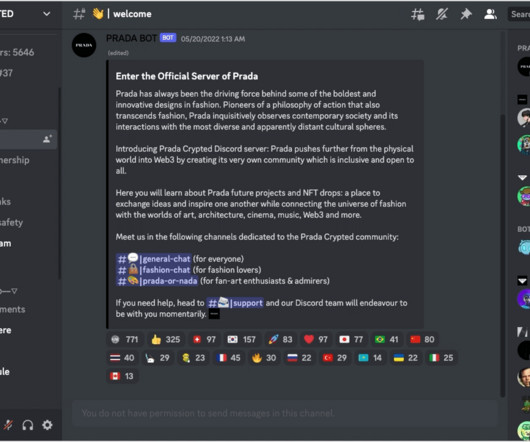Image resolution: width=530 pixels, height=442 pixels.
Task: Click the reaction showing 23
Action: coord(193,358)
